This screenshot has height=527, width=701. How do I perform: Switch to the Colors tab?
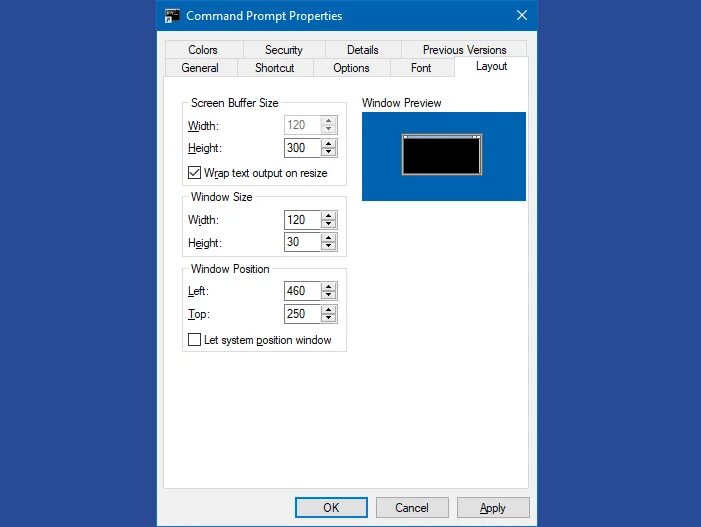tap(203, 50)
